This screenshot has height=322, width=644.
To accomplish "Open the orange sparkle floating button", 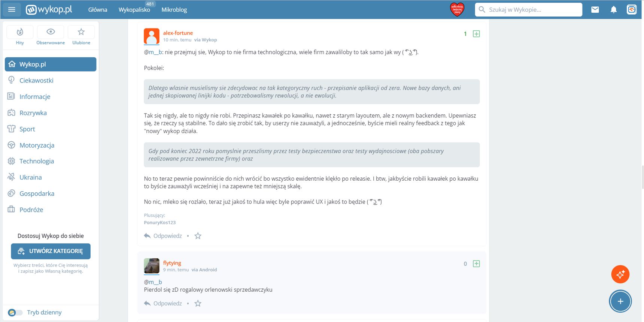I will [620, 274].
